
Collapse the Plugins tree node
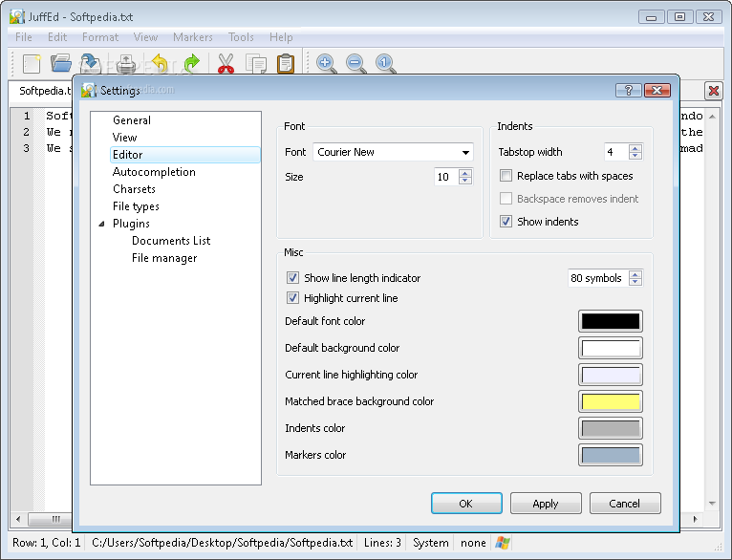(x=101, y=224)
